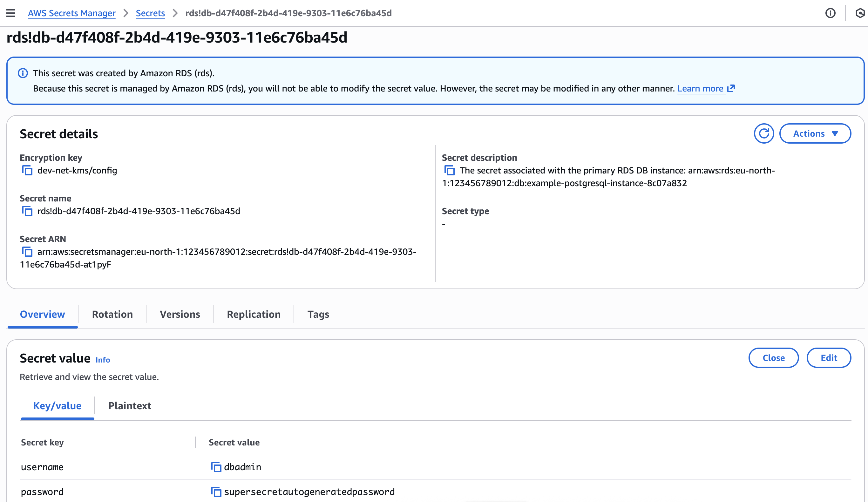Copy the password secret value

216,492
